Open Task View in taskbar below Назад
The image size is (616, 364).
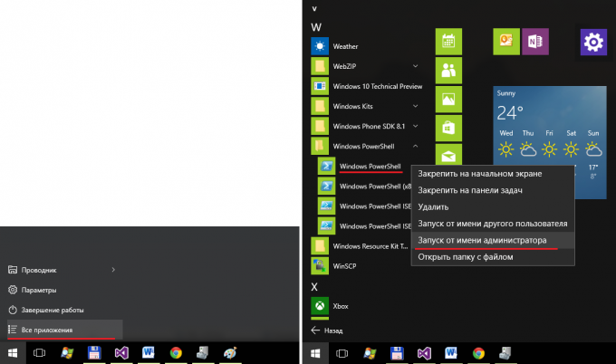[x=342, y=353]
